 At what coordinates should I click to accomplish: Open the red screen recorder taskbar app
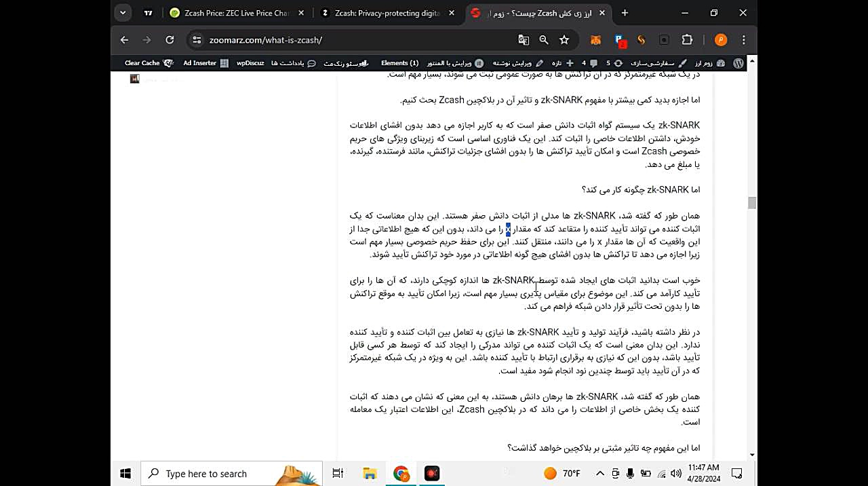point(432,474)
